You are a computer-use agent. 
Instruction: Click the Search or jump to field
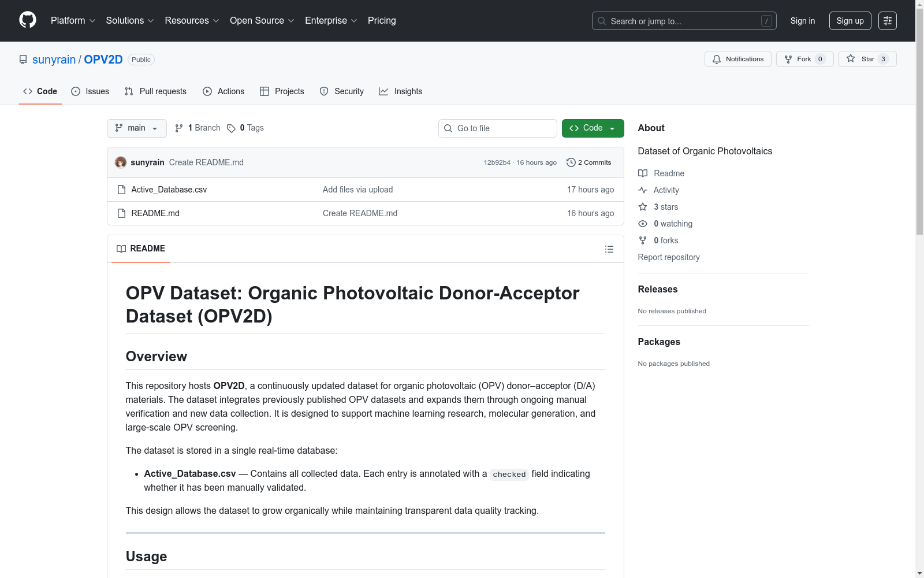684,21
